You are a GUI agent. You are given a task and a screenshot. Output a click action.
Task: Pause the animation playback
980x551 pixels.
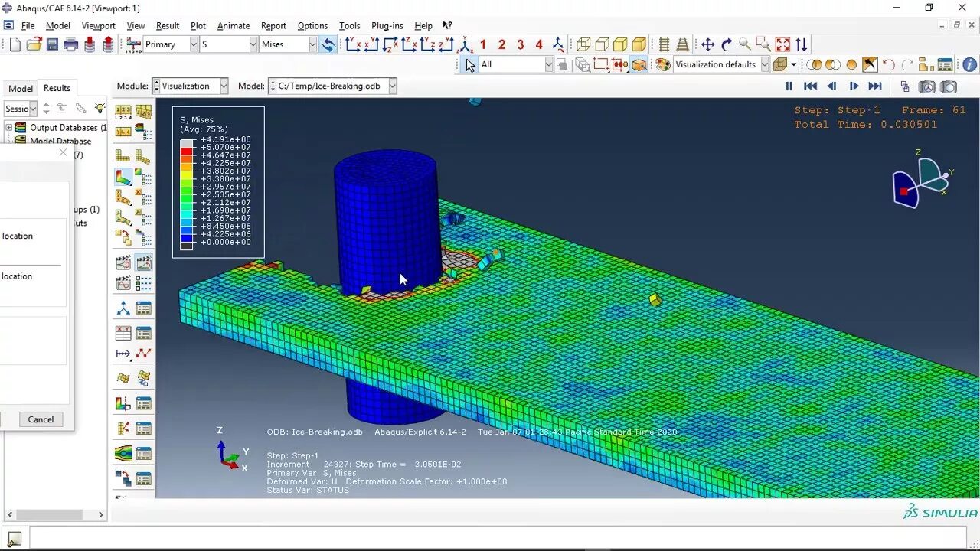pos(789,86)
